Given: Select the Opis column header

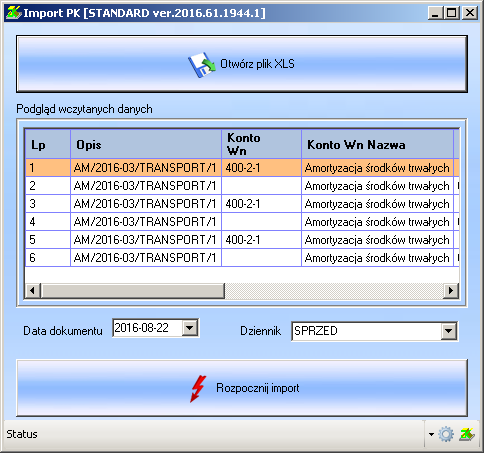Looking at the screenshot, I should tap(146, 145).
